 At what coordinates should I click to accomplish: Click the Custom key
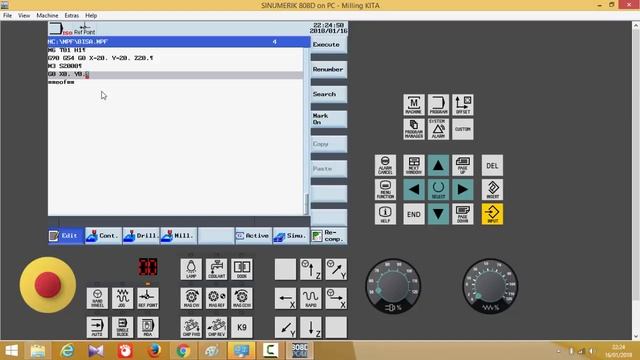pyautogui.click(x=462, y=129)
